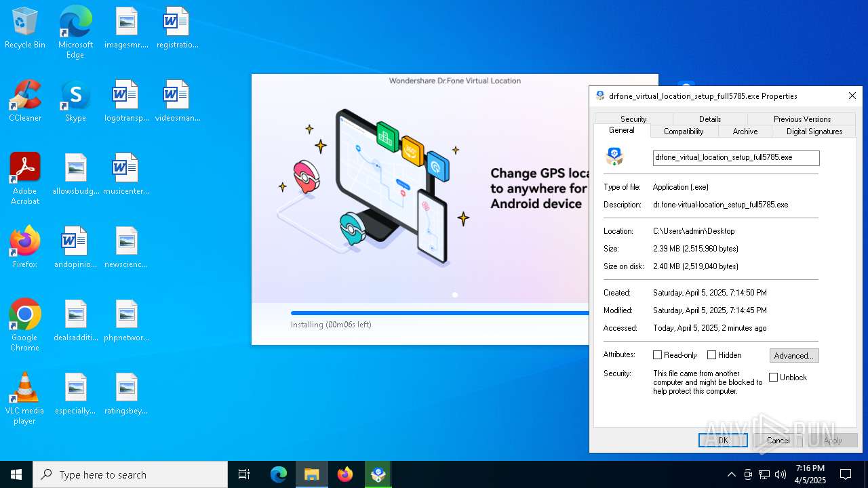868x488 pixels.
Task: Select the especially image file icon
Action: pos(75,394)
